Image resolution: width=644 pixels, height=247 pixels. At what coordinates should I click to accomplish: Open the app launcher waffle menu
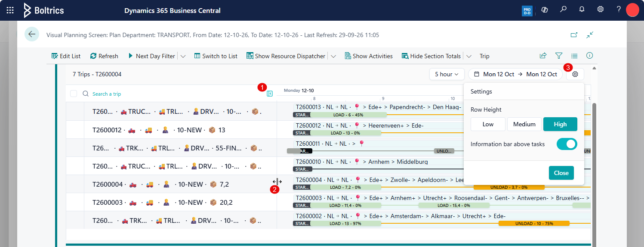pyautogui.click(x=10, y=10)
